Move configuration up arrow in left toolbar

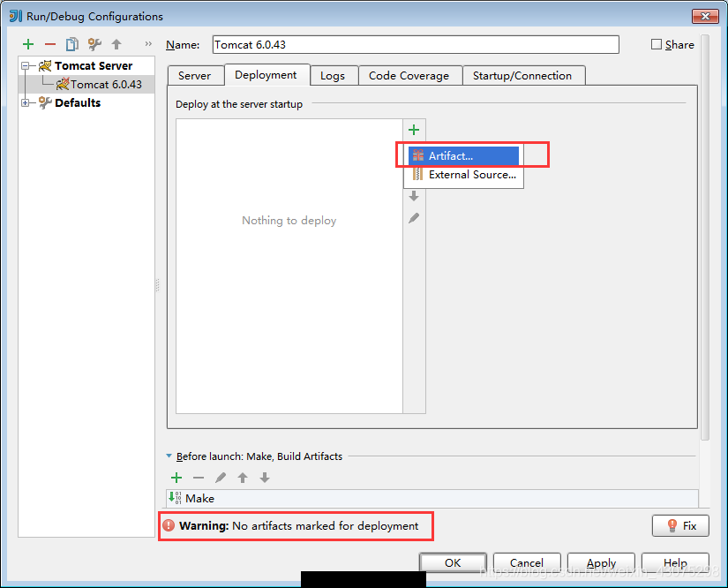116,44
